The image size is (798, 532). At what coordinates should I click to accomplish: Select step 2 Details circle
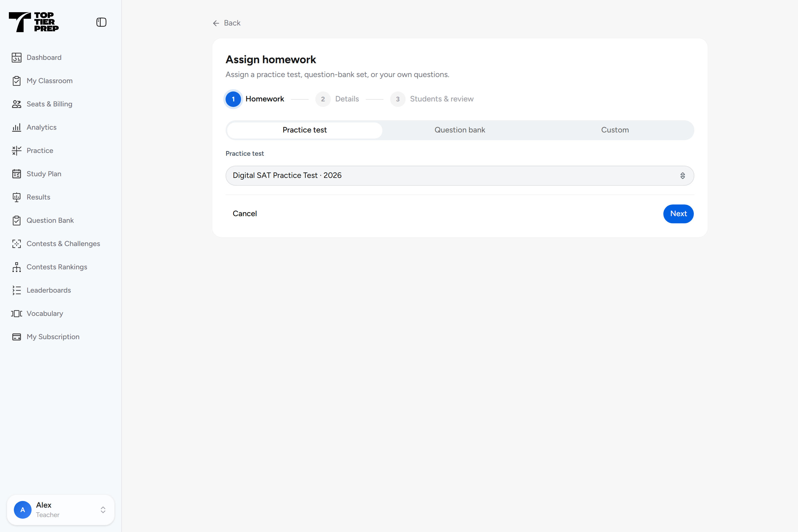pos(323,99)
